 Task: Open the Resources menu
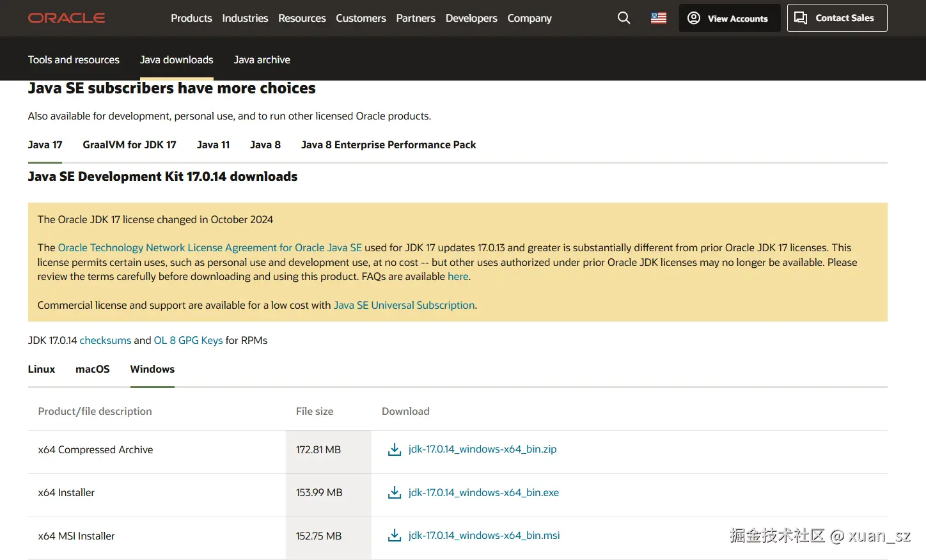click(302, 18)
